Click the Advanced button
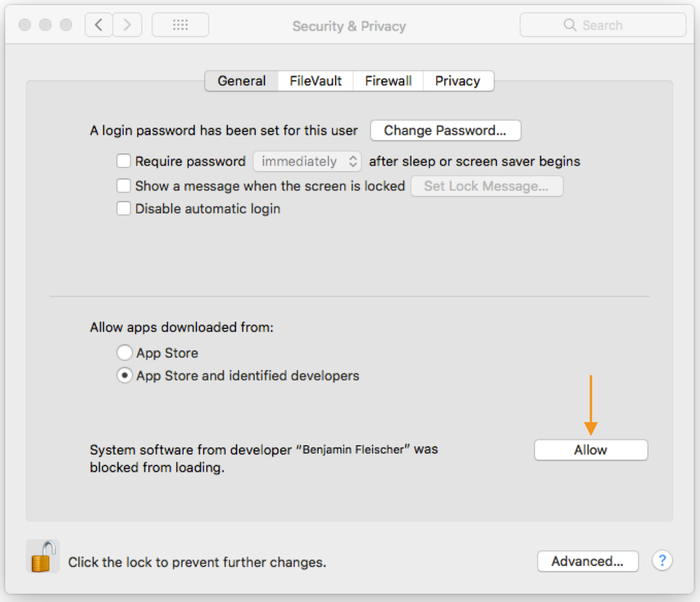This screenshot has height=602, width=700. click(587, 561)
